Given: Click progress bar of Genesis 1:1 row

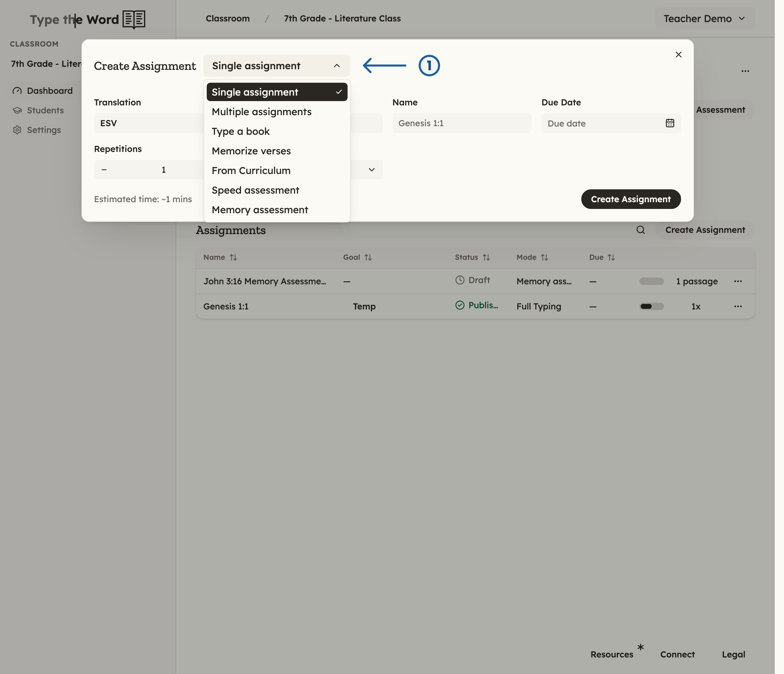Looking at the screenshot, I should pyautogui.click(x=652, y=306).
